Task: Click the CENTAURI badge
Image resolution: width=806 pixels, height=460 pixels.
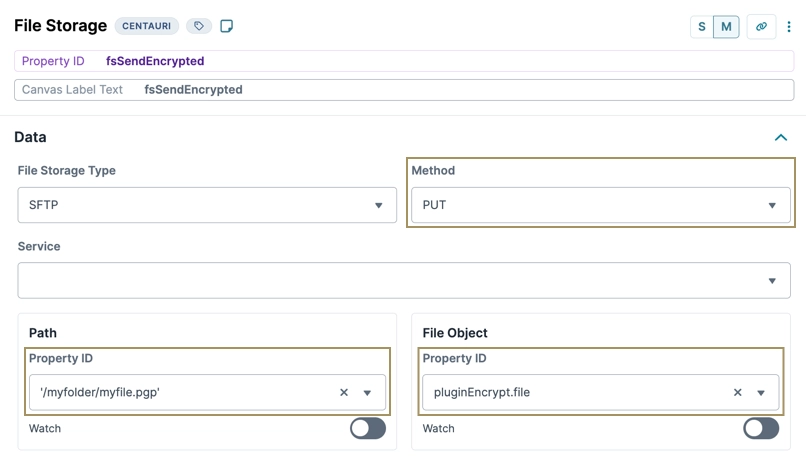Action: (146, 26)
